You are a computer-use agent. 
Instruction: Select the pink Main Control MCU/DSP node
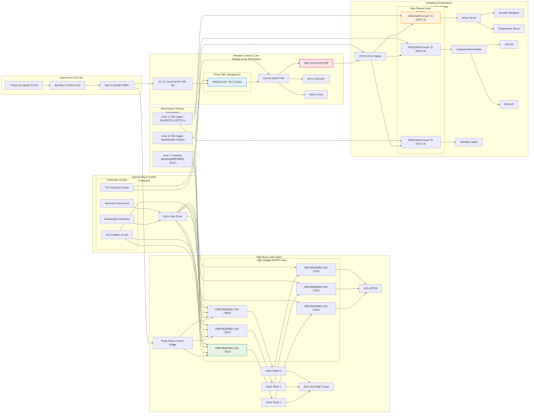coord(316,63)
